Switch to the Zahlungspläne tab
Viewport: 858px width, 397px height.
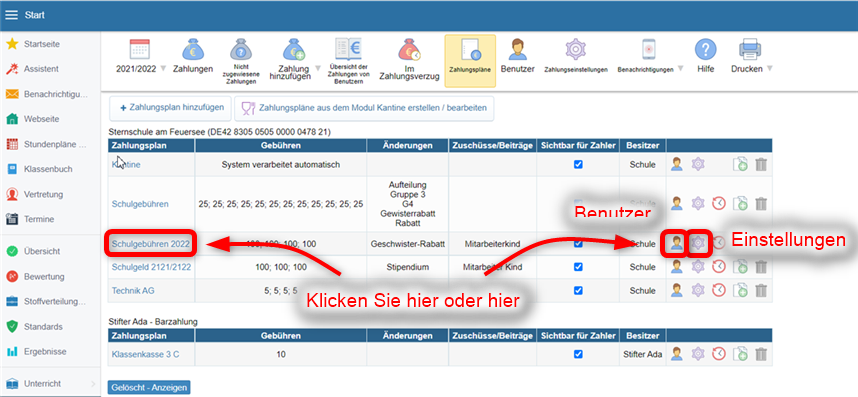coord(470,61)
